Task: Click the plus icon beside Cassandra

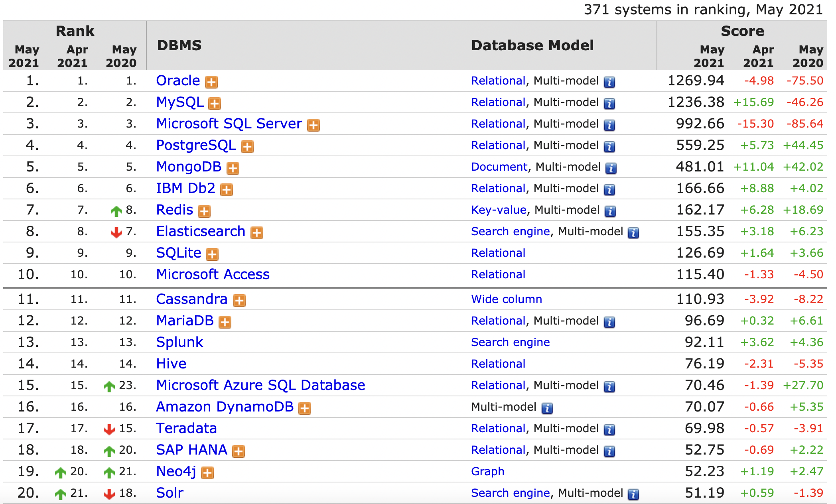Action: pos(239,301)
